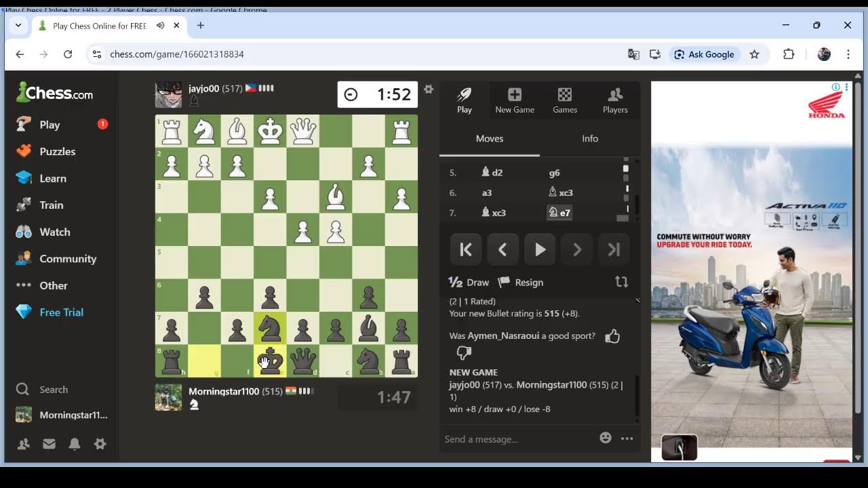This screenshot has height=488, width=868.
Task: Open the friends icon at the sidebar bottom
Action: [x=24, y=444]
